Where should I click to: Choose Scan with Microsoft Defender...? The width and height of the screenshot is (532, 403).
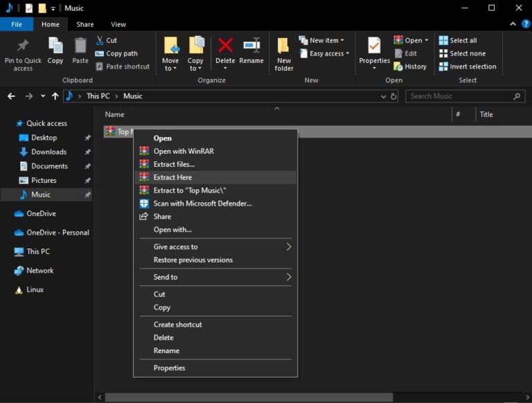tap(215, 204)
